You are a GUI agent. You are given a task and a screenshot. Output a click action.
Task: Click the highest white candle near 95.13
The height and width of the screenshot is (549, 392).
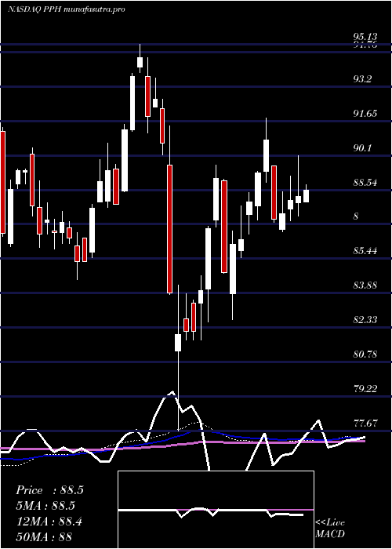click(x=140, y=62)
